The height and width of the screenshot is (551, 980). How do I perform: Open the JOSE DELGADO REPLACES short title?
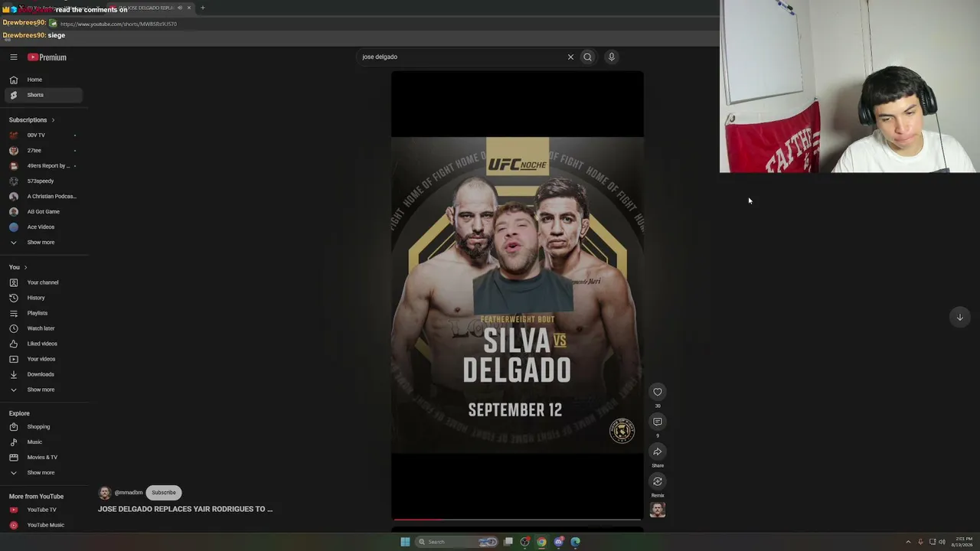[x=185, y=509]
